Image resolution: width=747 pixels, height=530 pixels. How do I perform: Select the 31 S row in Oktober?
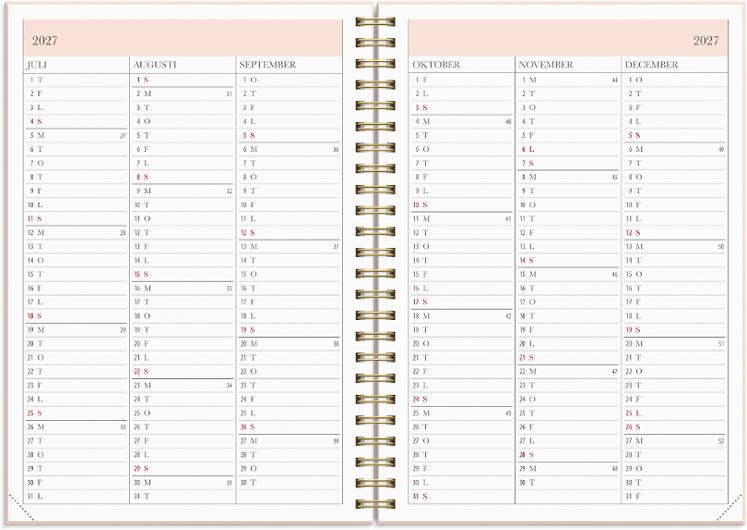[420, 496]
